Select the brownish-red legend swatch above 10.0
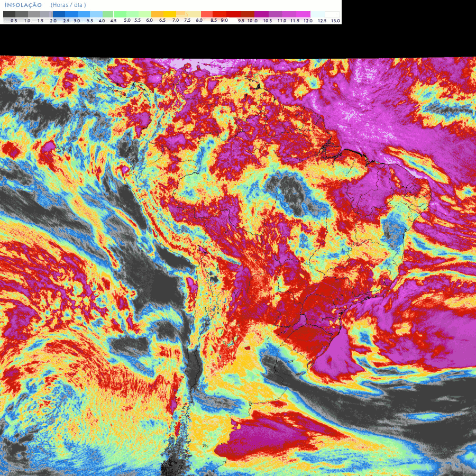Image resolution: width=476 pixels, height=476 pixels. [248, 14]
